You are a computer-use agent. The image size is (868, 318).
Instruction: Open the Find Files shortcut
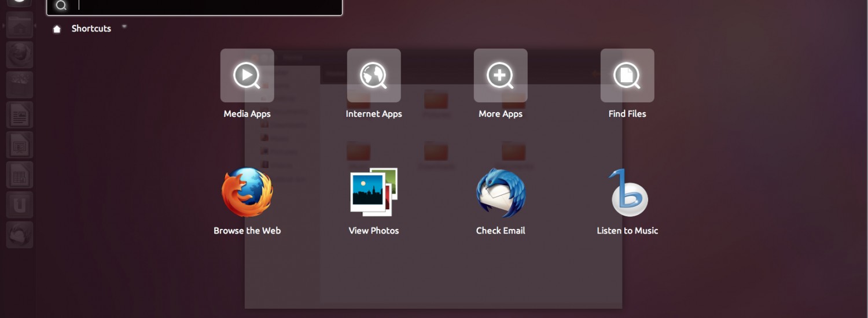click(627, 76)
